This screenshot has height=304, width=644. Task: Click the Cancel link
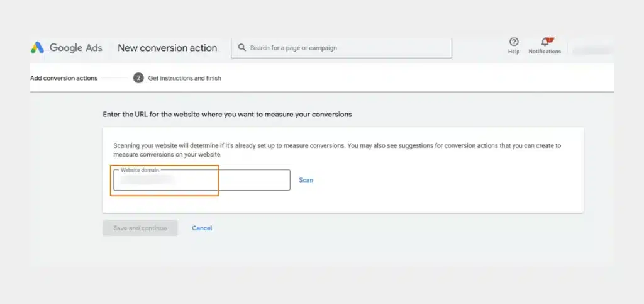(x=202, y=228)
